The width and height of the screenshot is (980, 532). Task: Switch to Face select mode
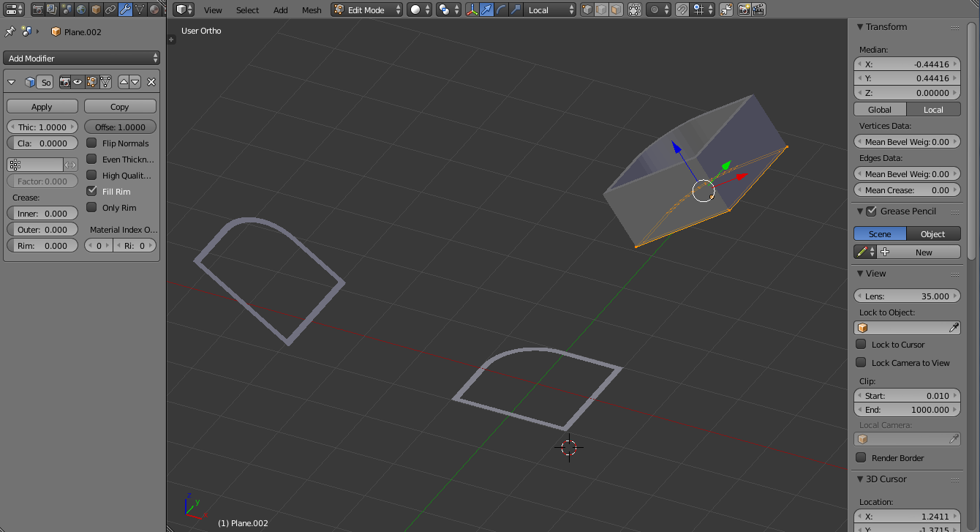(x=617, y=10)
